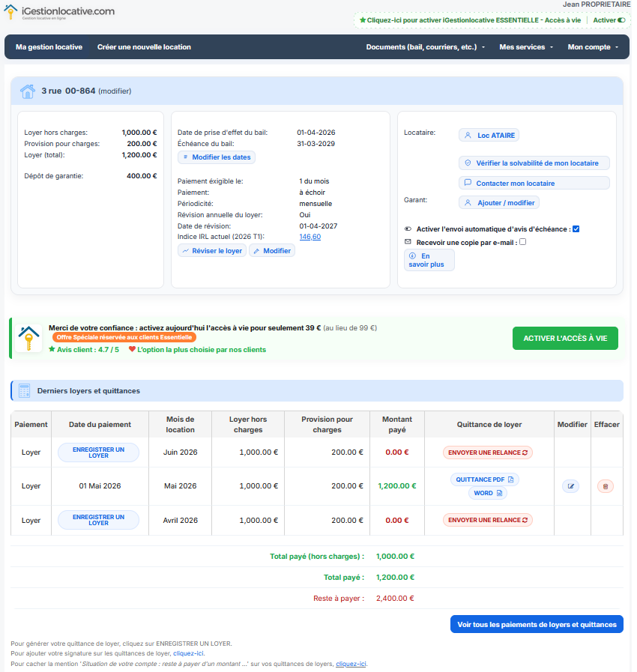Toggle the Activer switch at top right

coord(621,20)
